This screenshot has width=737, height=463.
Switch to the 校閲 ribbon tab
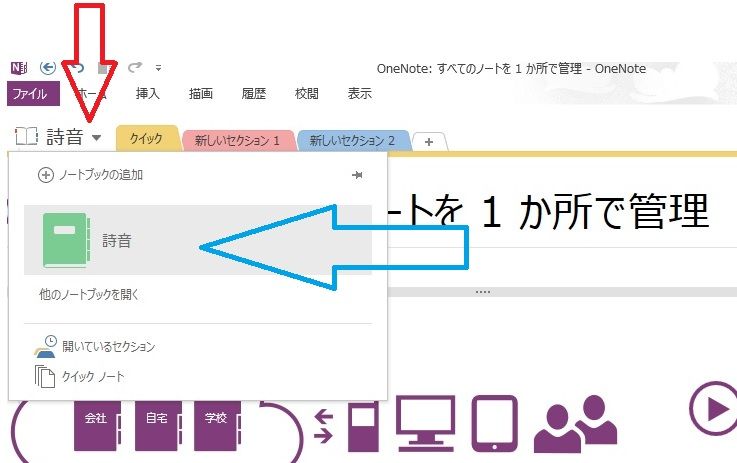coord(306,94)
